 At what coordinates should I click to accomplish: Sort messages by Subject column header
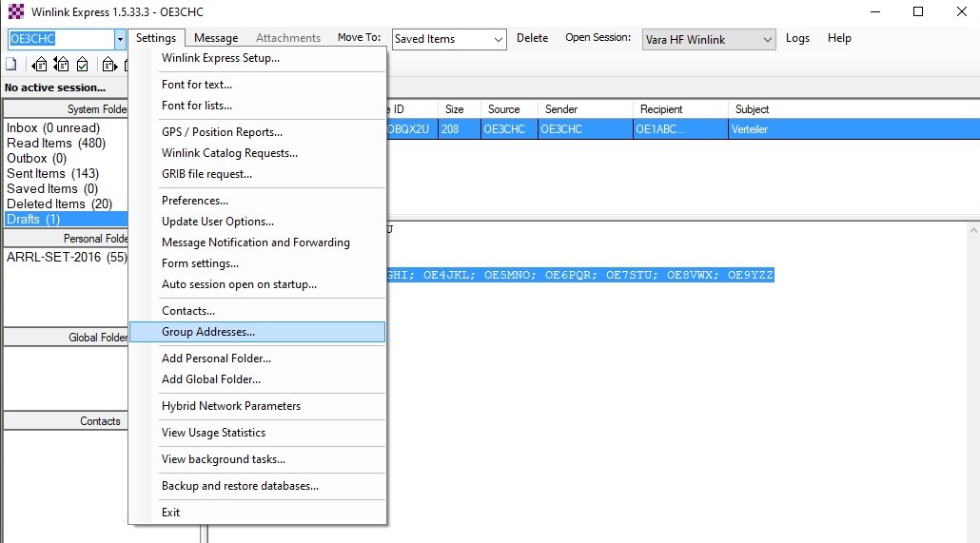click(x=853, y=109)
